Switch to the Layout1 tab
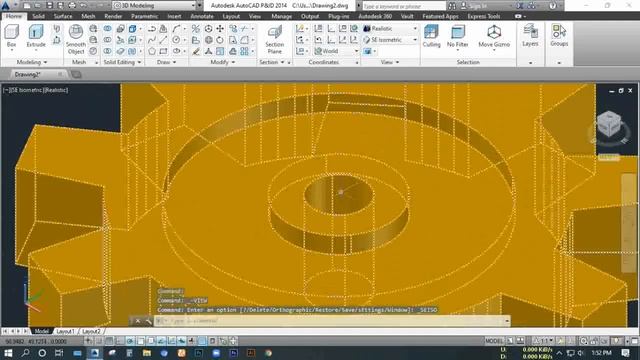Viewport: 640px width, 360px height. [65, 331]
